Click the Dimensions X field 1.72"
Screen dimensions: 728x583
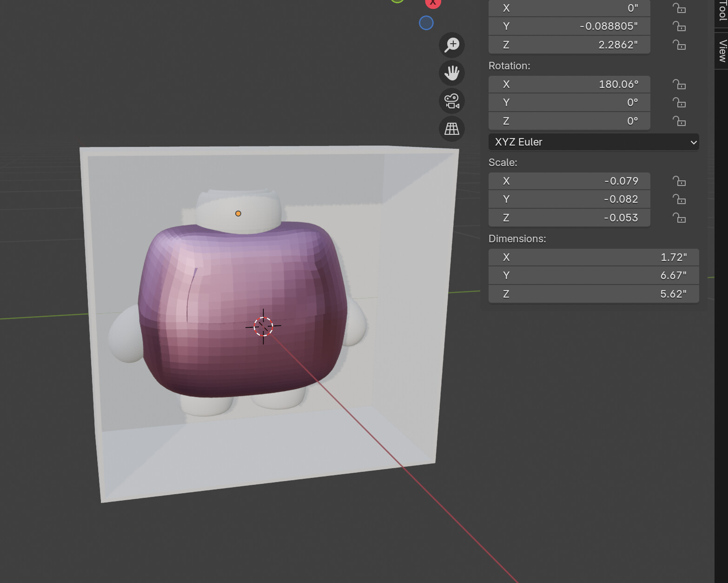point(594,257)
